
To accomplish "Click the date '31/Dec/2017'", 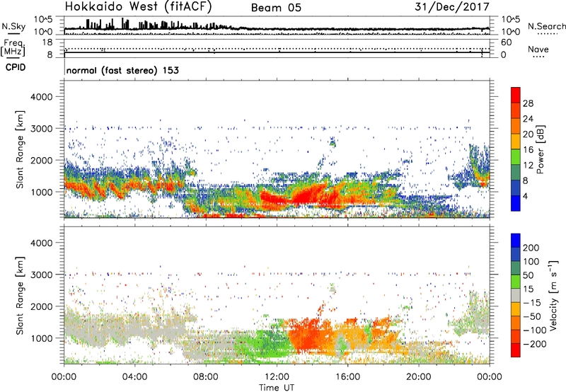I will click(x=452, y=6).
